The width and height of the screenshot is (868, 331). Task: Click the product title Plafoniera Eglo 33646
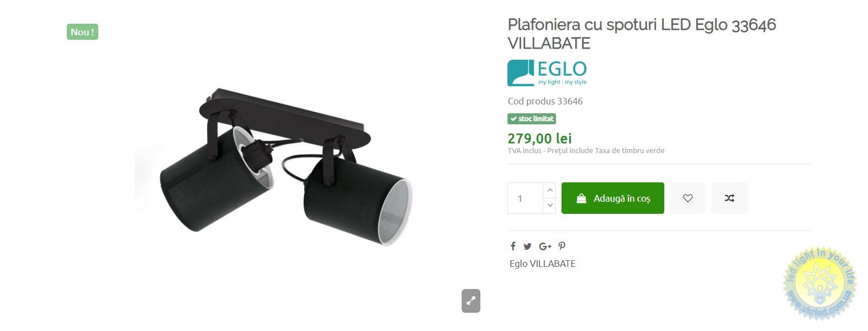(642, 34)
